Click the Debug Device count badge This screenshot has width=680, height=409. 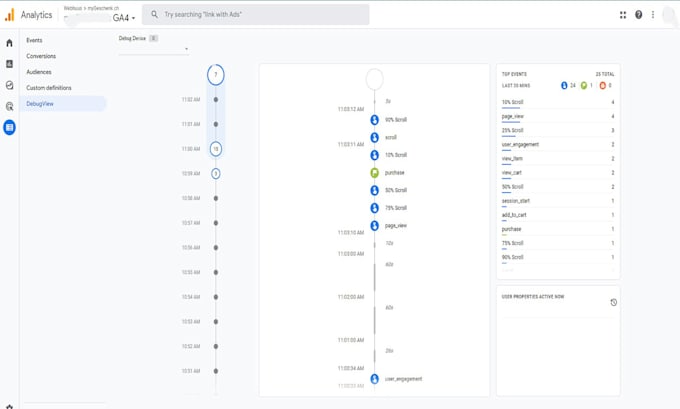coord(153,38)
